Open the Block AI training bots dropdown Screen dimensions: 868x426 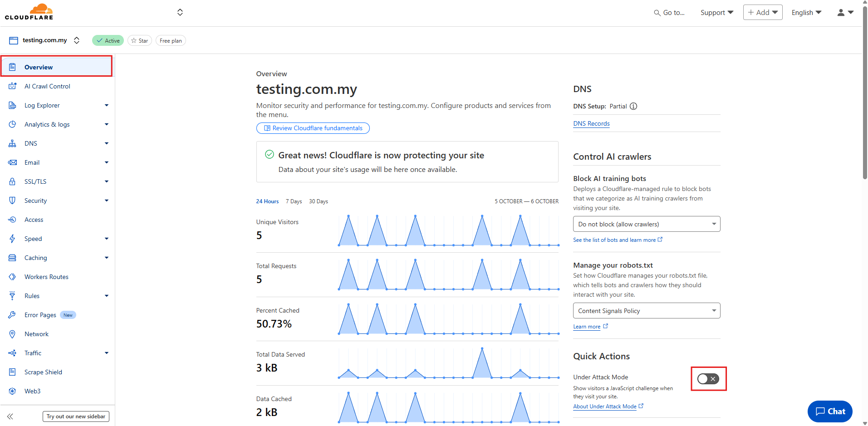click(x=646, y=224)
